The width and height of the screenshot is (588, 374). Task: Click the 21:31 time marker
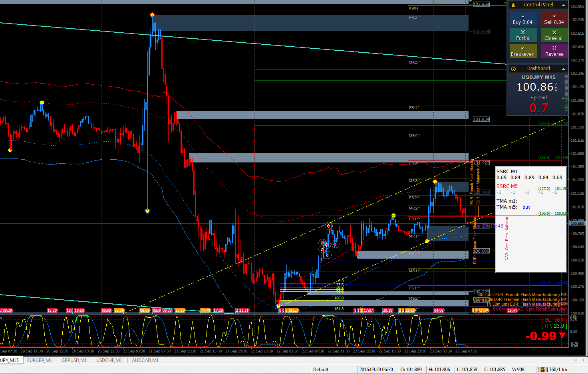[x=243, y=310]
